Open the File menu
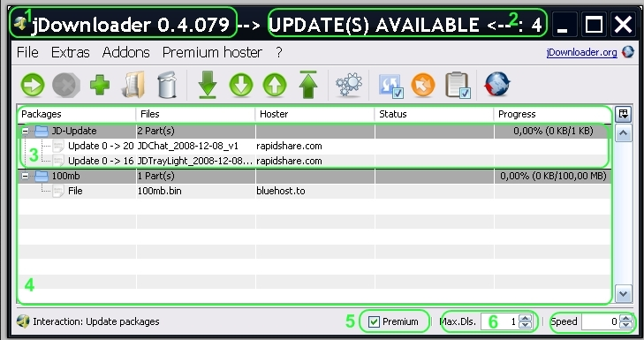644x340 pixels. click(27, 53)
